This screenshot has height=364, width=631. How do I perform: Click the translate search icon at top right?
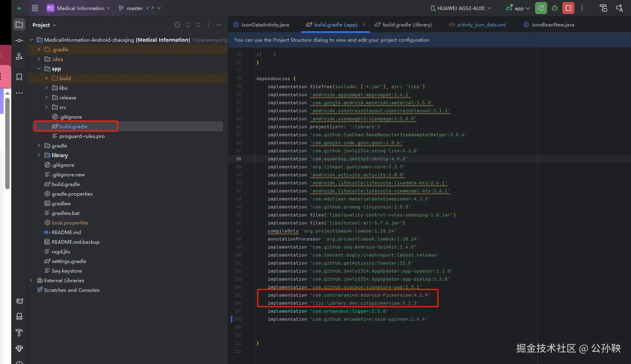(x=619, y=8)
